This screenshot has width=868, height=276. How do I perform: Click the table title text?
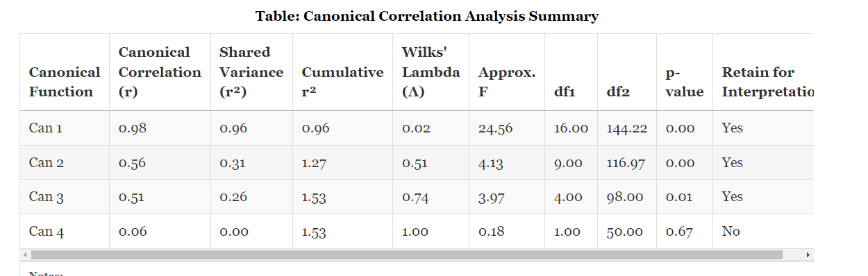[427, 16]
